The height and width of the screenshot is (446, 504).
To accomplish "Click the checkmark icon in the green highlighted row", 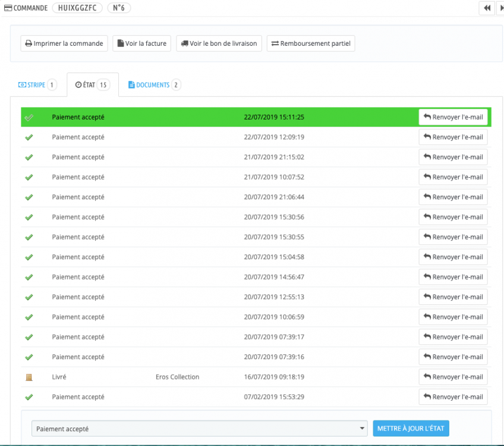I will 29,117.
